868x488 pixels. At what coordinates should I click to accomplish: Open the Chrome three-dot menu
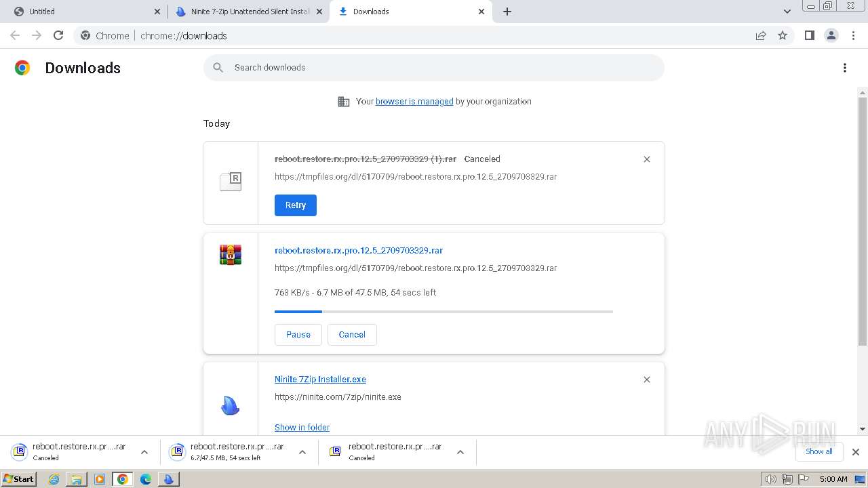point(854,35)
